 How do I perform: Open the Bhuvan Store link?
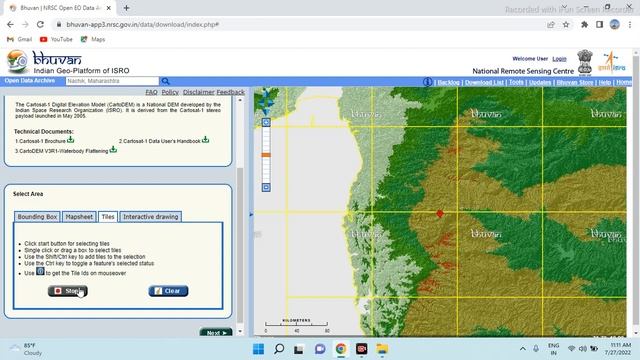(575, 82)
